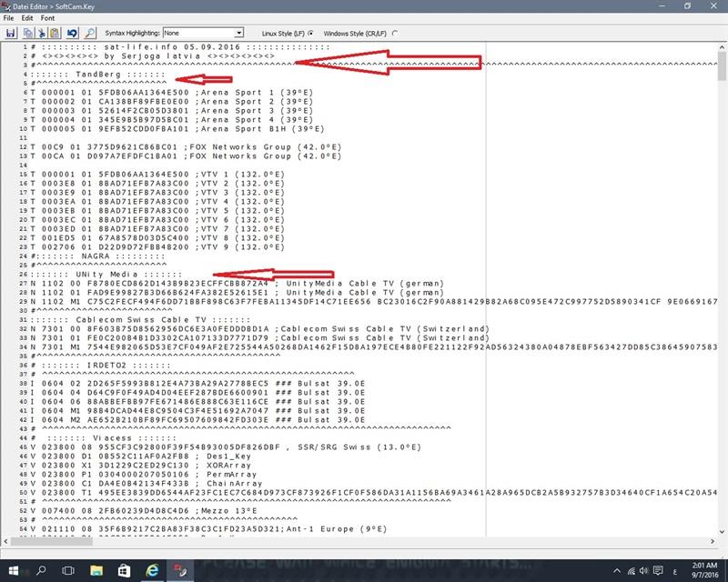Click the key '67A8578D03D5C400' on line 22

[144, 238]
